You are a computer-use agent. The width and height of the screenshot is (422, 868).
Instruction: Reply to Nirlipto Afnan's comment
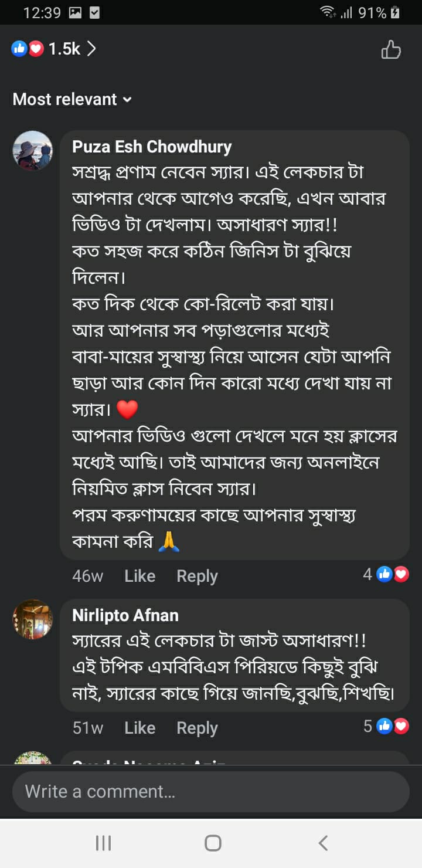pyautogui.click(x=197, y=728)
